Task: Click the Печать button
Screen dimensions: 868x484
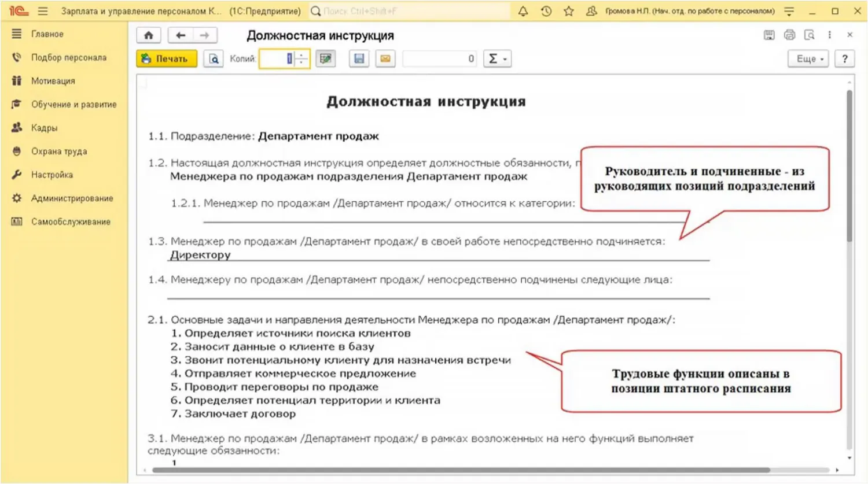Action: point(167,58)
